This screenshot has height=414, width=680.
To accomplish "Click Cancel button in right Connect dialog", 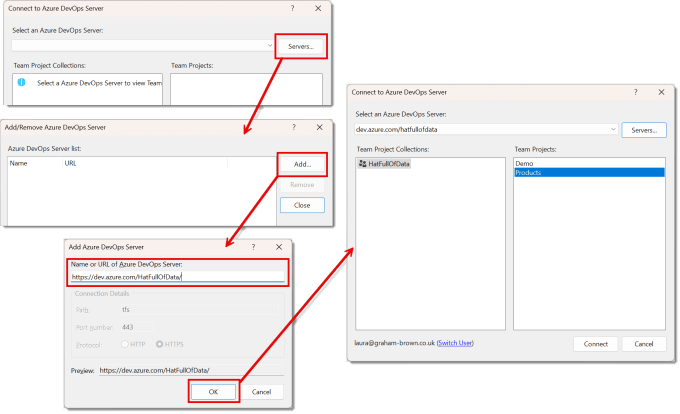I will coord(644,344).
